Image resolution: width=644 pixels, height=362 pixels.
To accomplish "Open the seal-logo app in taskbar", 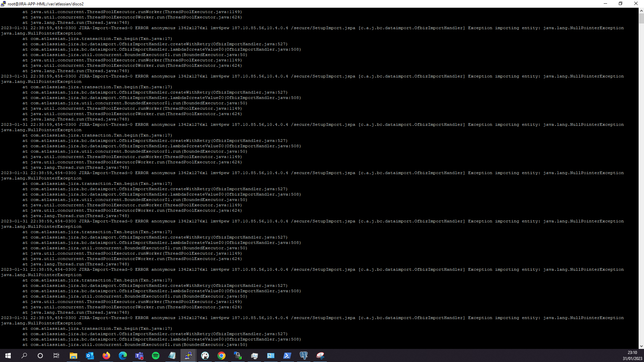I will tap(205, 356).
